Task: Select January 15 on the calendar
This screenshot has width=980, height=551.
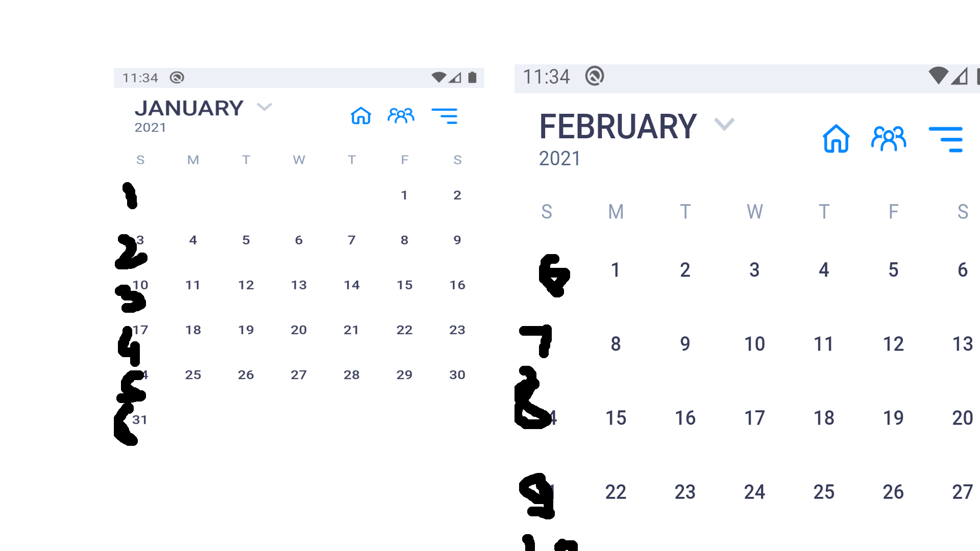Action: 404,285
